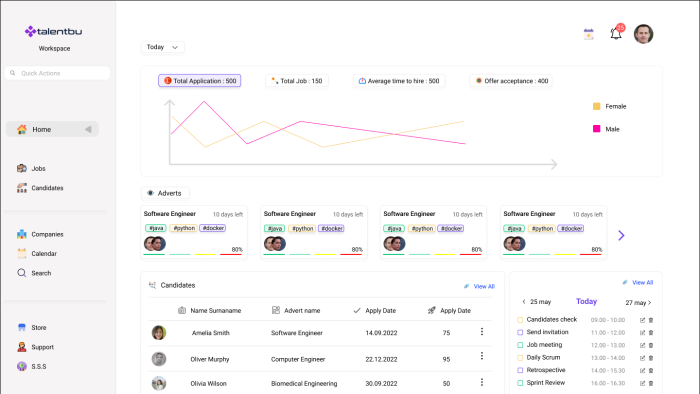Click Today heading in the schedule panel
700x394 pixels.
pyautogui.click(x=586, y=302)
